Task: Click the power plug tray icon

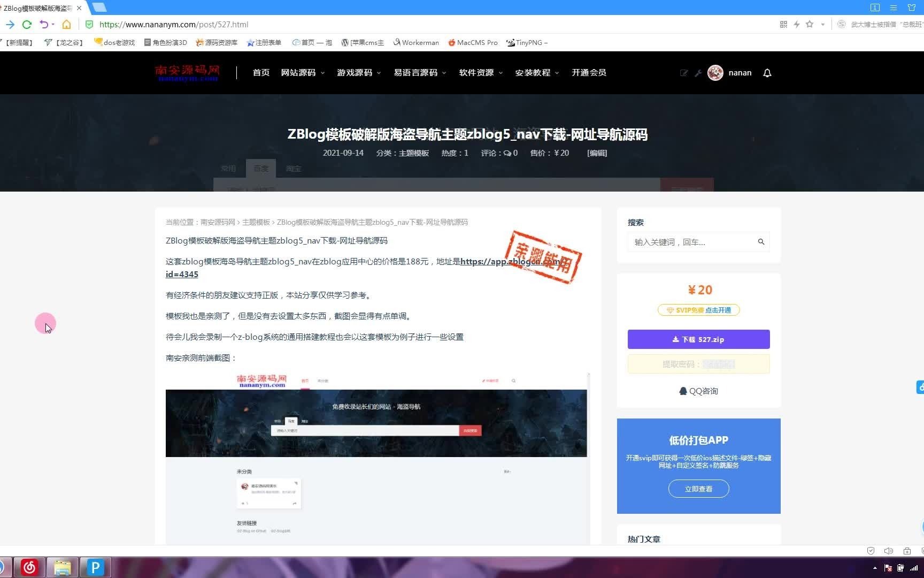Action: point(900,568)
